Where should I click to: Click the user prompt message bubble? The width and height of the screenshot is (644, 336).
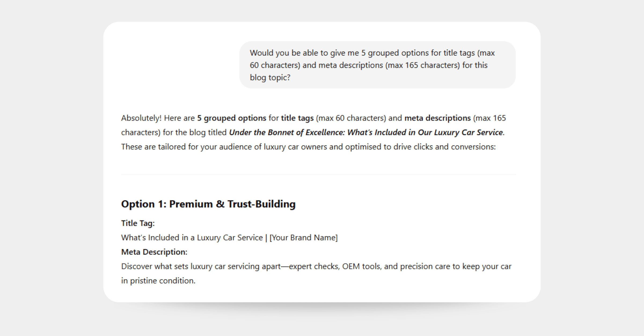pyautogui.click(x=377, y=65)
